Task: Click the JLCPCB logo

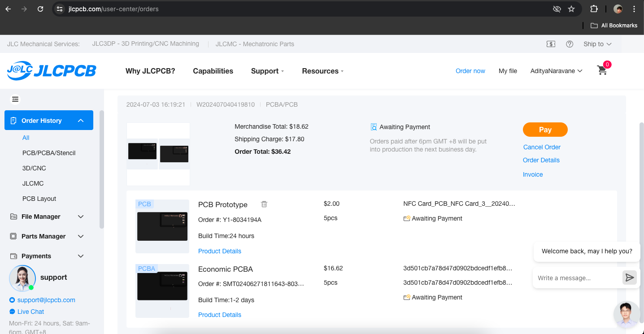Action: (x=52, y=71)
